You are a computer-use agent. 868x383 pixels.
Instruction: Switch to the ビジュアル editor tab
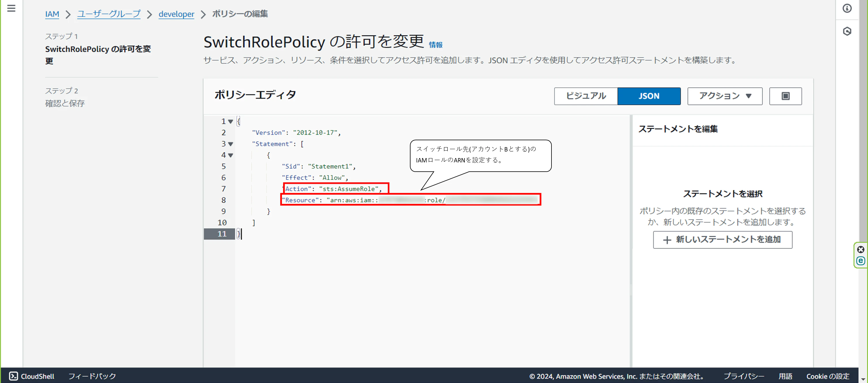585,96
